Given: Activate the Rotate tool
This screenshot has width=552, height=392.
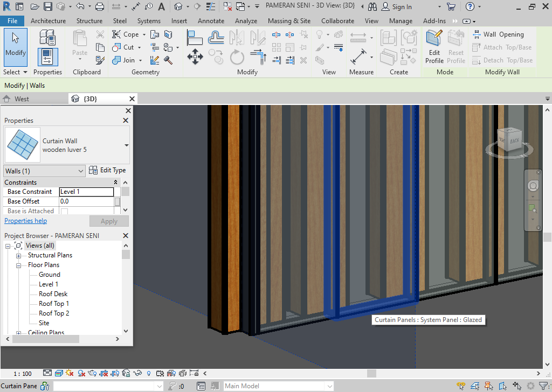Looking at the screenshot, I should pyautogui.click(x=237, y=58).
